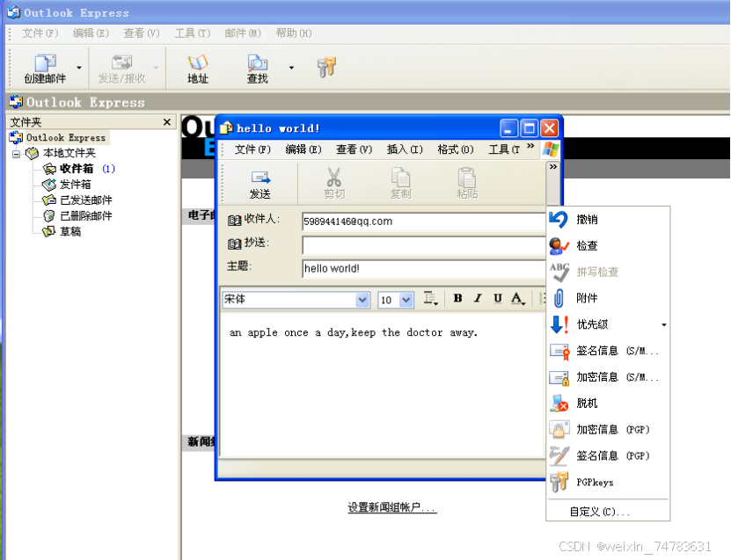Choose 附件 attach from the overflow menu
731x560 pixels.
[608, 298]
